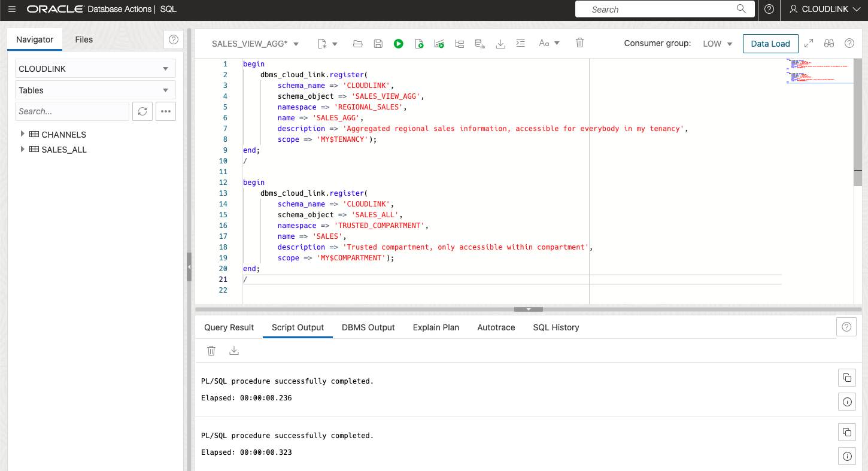Open a saved worksheet file

[x=357, y=42]
